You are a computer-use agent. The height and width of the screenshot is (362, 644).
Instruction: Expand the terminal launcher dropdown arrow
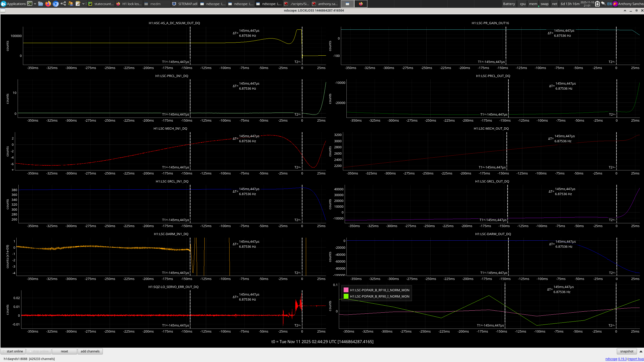click(35, 4)
